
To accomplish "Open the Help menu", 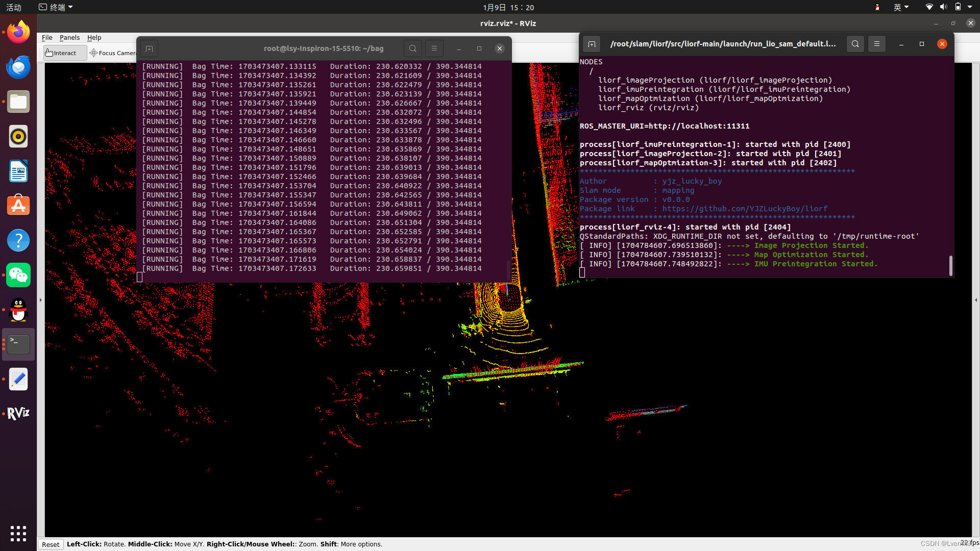I will click(x=94, y=37).
